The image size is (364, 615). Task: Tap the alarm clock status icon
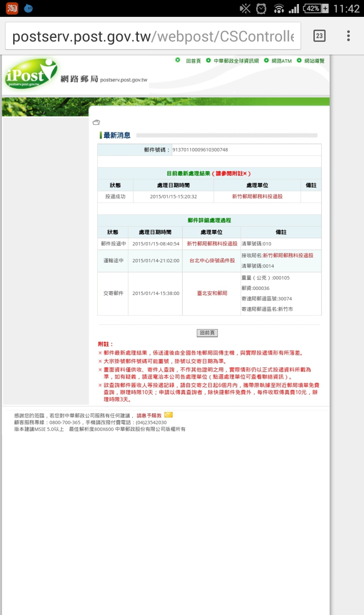tap(261, 9)
